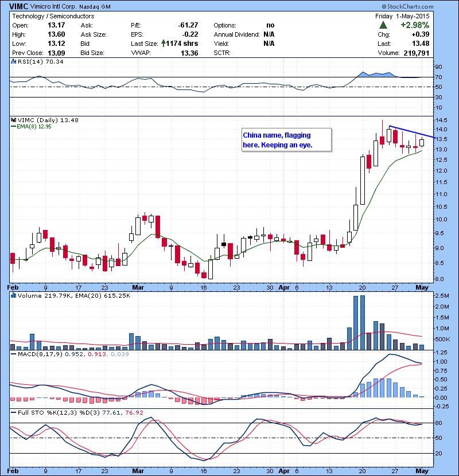This screenshot has height=476, width=459.
Task: Click the Options value no
Action: tap(270, 25)
